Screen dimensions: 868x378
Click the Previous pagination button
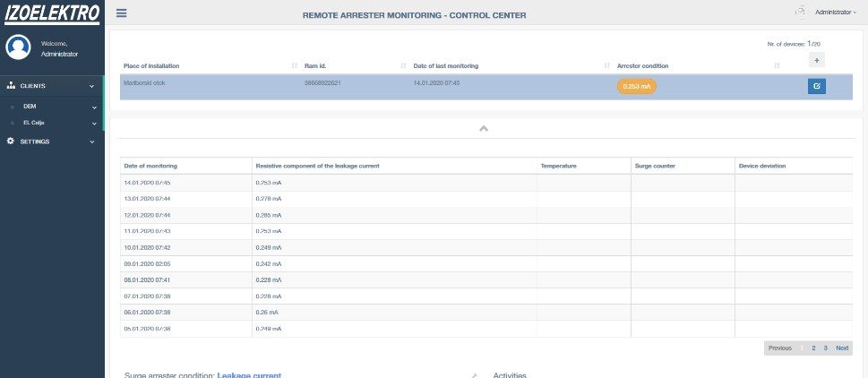(780, 348)
